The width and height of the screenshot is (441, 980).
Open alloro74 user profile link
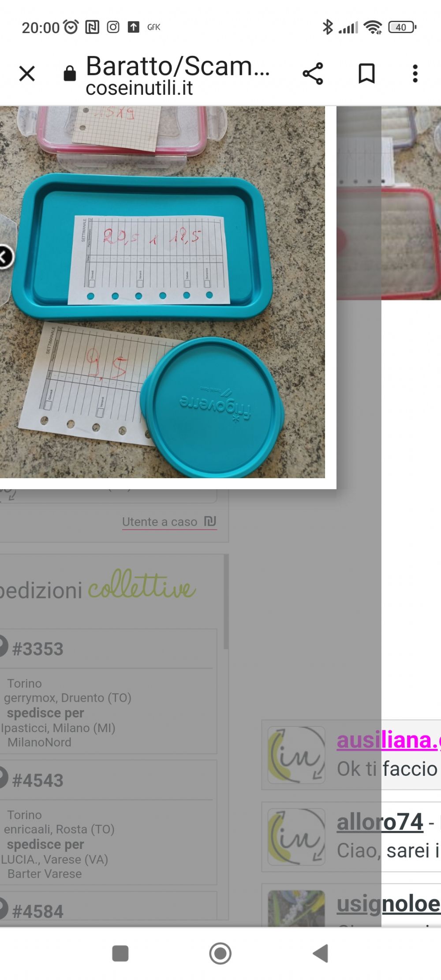(380, 822)
